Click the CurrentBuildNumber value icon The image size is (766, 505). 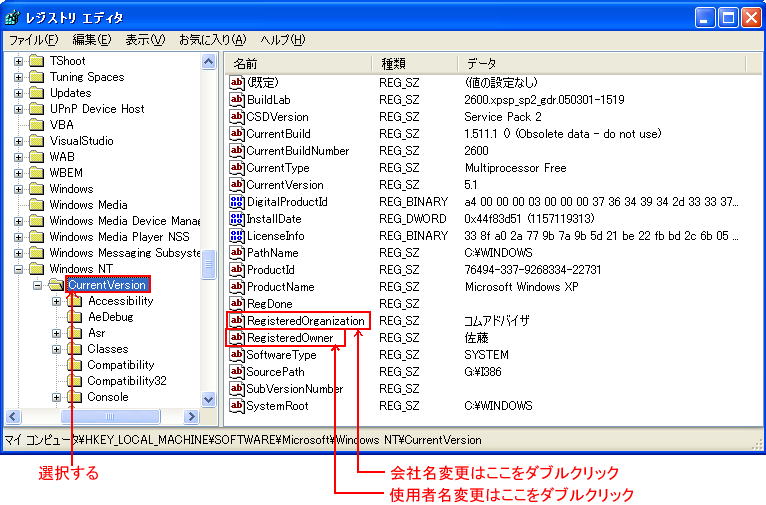point(237,151)
